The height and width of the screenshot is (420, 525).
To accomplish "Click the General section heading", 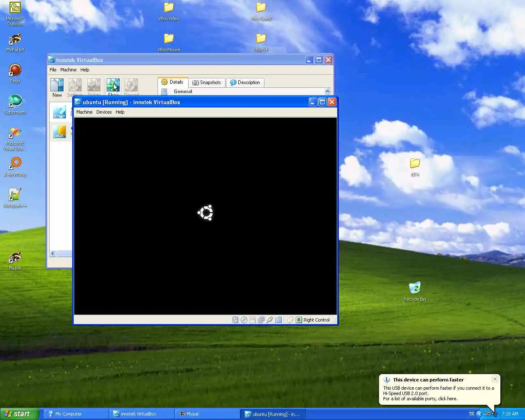I will point(183,91).
